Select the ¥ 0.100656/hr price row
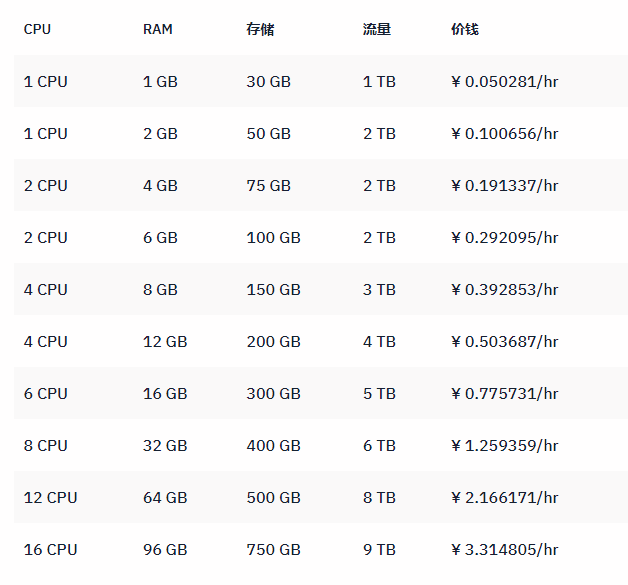Screen dimensions: 628x585 coord(321,133)
